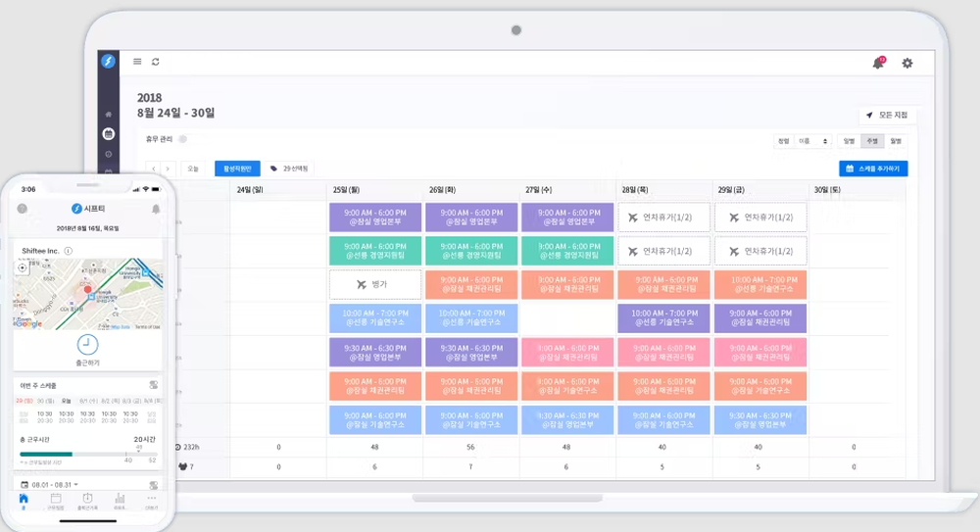Click the locate-me target icon on phone map
This screenshot has width=980, height=532.
tap(23, 267)
